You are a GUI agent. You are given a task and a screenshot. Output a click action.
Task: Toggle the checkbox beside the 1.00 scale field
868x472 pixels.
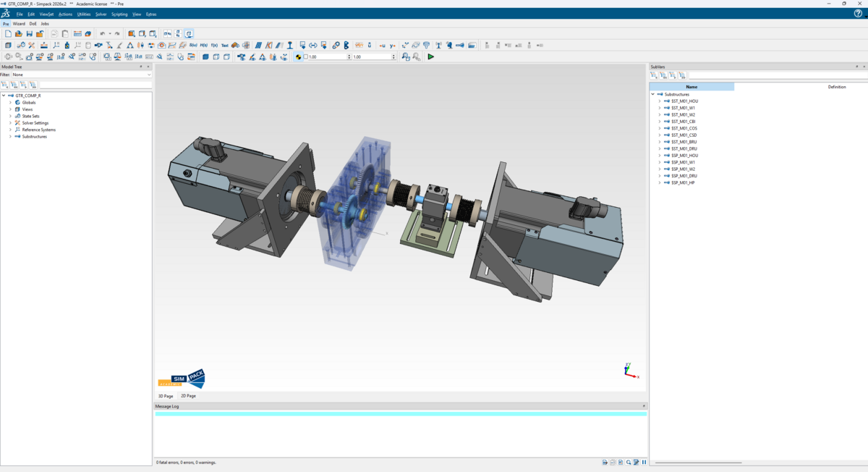pyautogui.click(x=306, y=56)
